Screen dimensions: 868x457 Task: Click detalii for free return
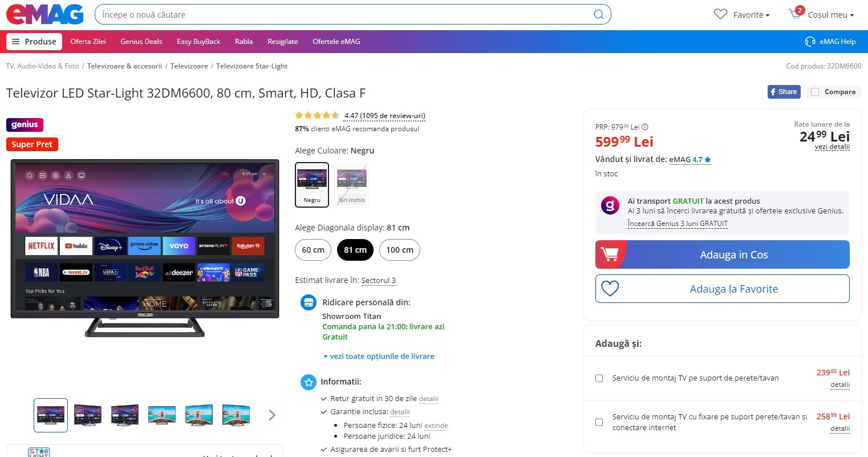[x=428, y=399]
